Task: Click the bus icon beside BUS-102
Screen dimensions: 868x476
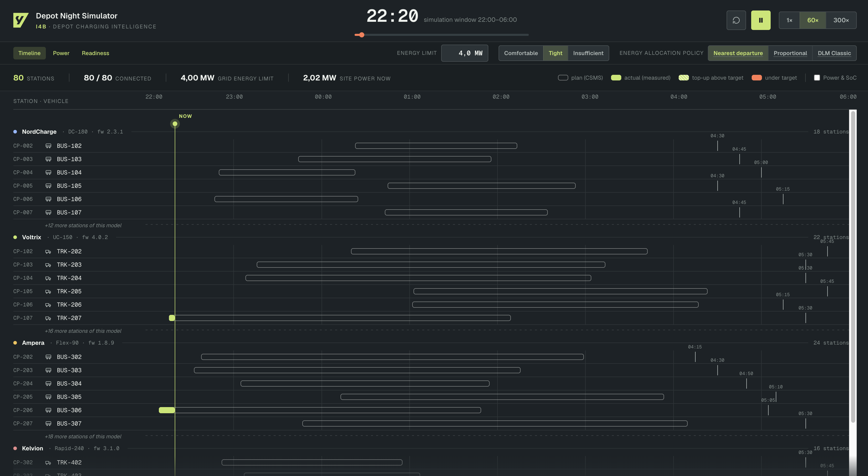Action: tap(48, 146)
